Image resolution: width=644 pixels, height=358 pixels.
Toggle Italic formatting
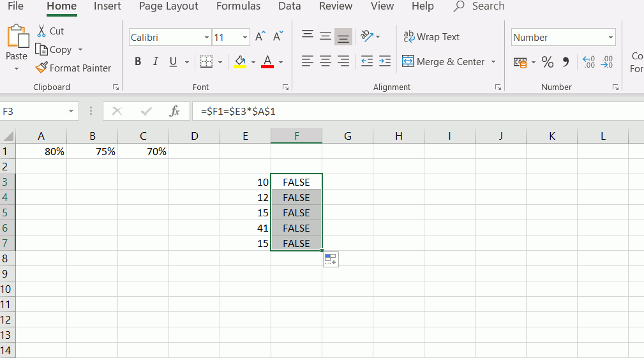[x=155, y=62]
